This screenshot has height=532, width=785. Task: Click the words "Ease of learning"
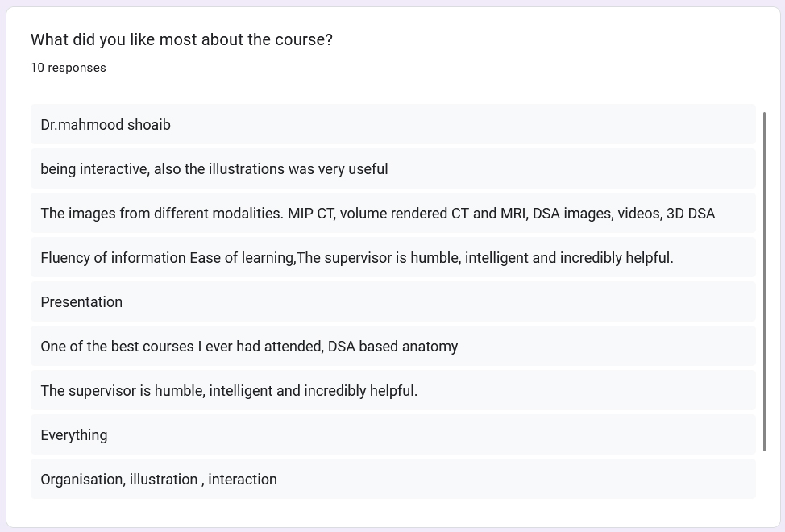pyautogui.click(x=242, y=258)
